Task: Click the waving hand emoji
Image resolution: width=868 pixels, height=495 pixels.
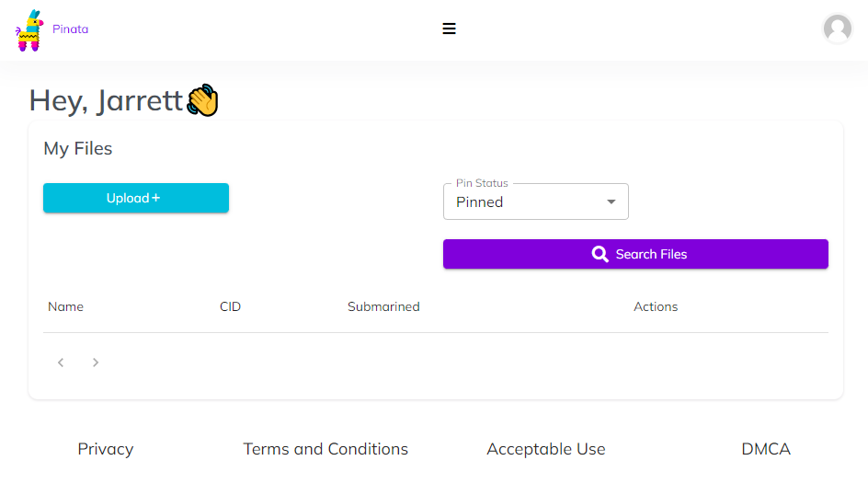Action: point(202,100)
